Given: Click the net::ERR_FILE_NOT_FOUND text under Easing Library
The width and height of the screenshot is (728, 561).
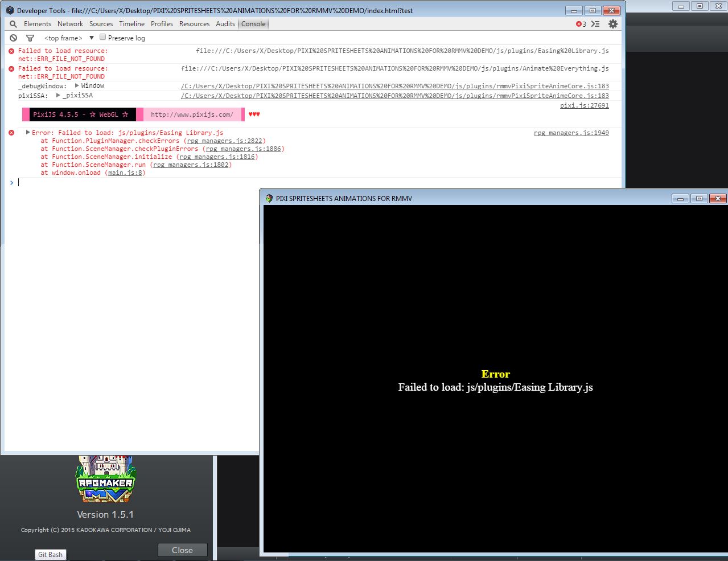Looking at the screenshot, I should click(x=61, y=59).
